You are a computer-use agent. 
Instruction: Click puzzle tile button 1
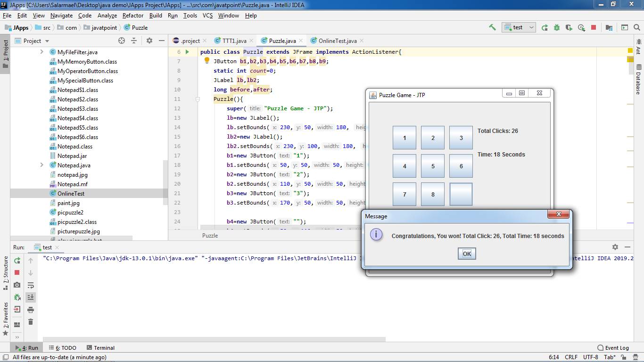tap(405, 138)
